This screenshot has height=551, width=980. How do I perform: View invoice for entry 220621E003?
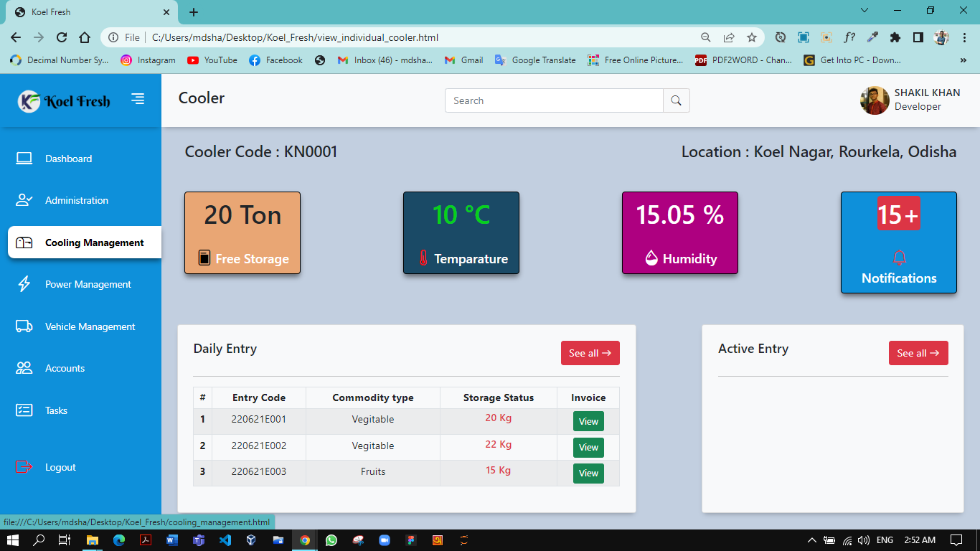(x=588, y=474)
